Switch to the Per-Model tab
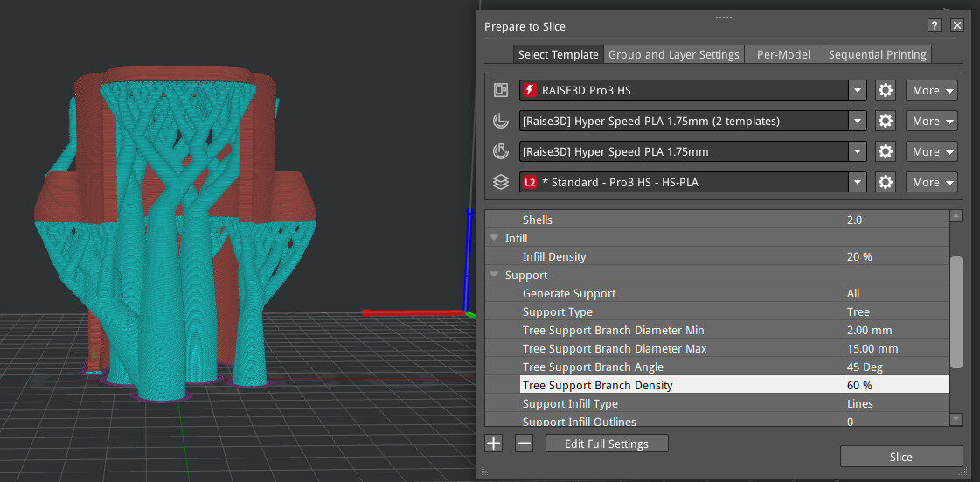Image resolution: width=980 pixels, height=482 pixels. 784,54
